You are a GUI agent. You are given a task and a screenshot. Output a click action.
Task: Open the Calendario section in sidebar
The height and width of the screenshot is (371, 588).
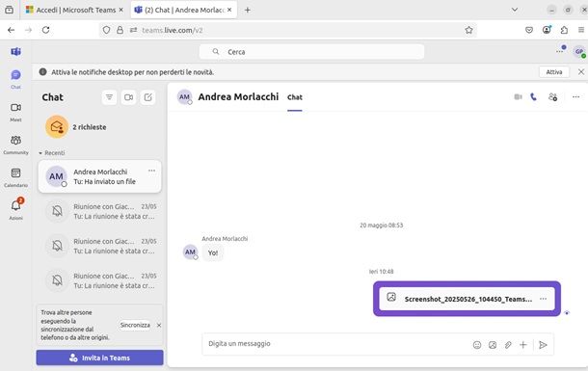(15, 177)
